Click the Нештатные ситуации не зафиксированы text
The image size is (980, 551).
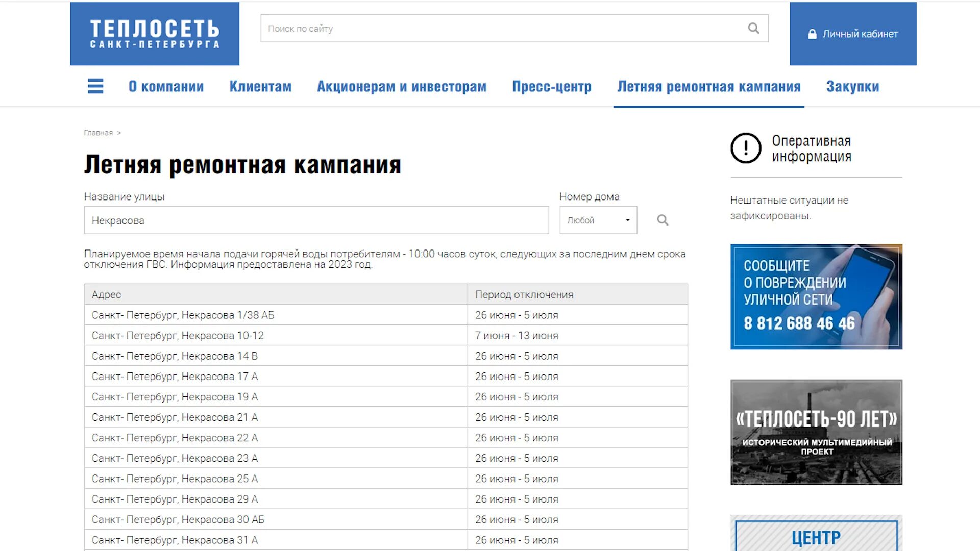pyautogui.click(x=789, y=208)
